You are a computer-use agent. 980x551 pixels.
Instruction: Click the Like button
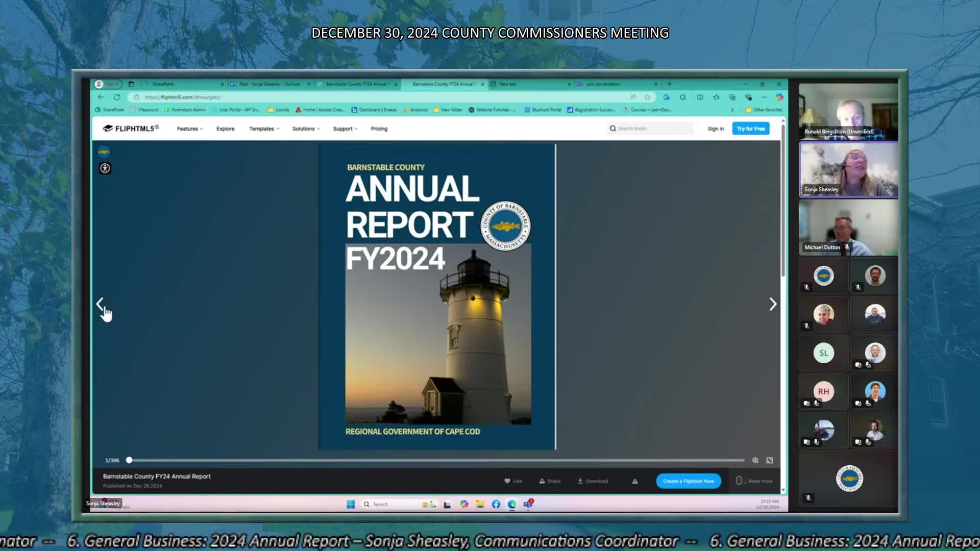click(x=513, y=481)
